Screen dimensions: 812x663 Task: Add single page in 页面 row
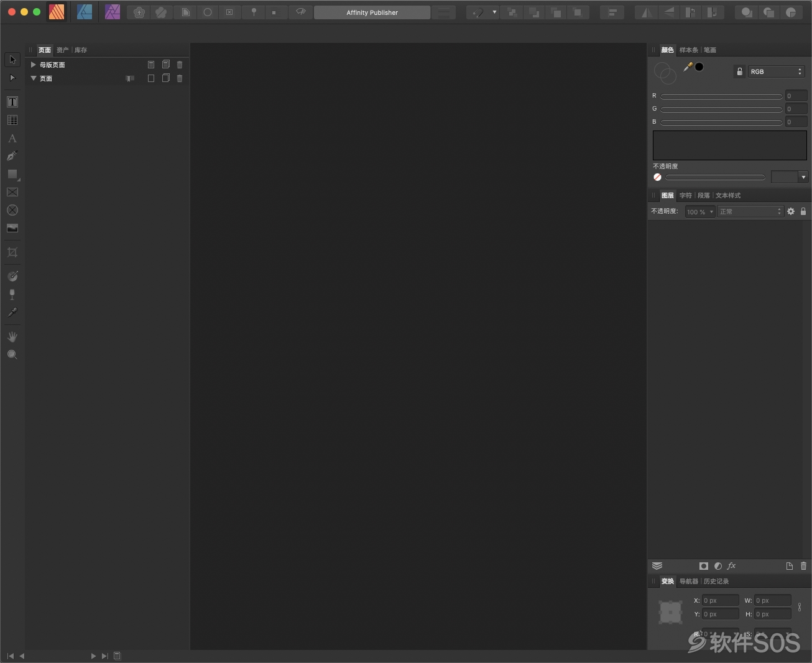click(x=151, y=78)
